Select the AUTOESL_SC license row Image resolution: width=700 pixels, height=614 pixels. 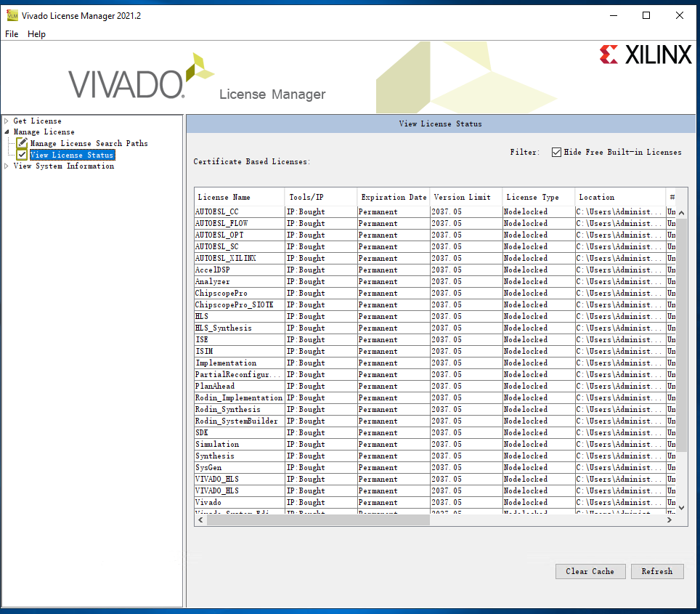(435, 246)
